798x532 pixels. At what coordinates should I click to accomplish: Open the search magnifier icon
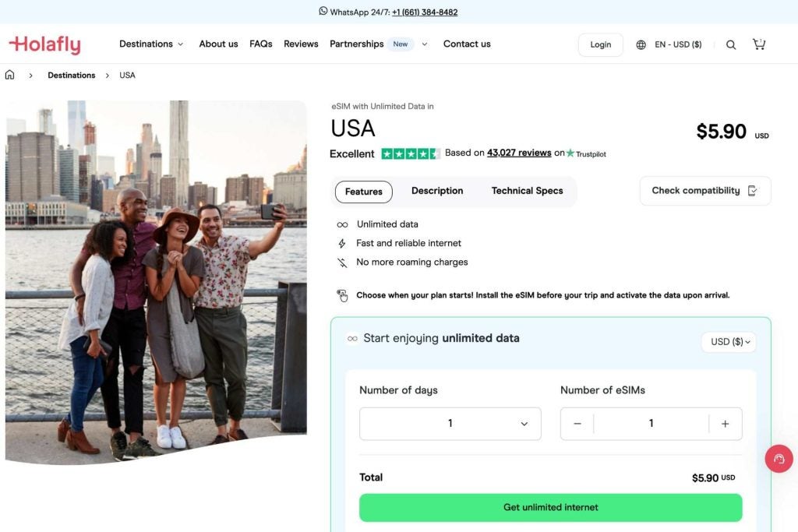tap(731, 45)
